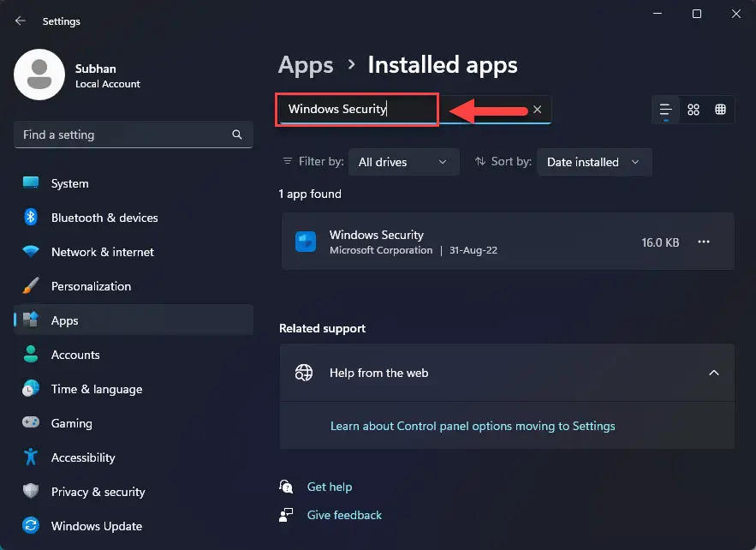Open Learn about Control panel options link
This screenshot has width=756, height=550.
point(473,426)
